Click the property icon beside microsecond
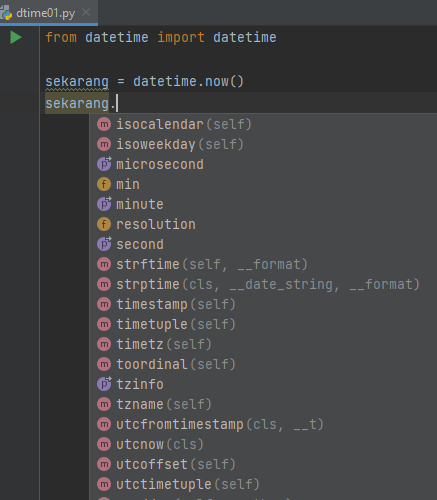The image size is (437, 500). click(104, 164)
